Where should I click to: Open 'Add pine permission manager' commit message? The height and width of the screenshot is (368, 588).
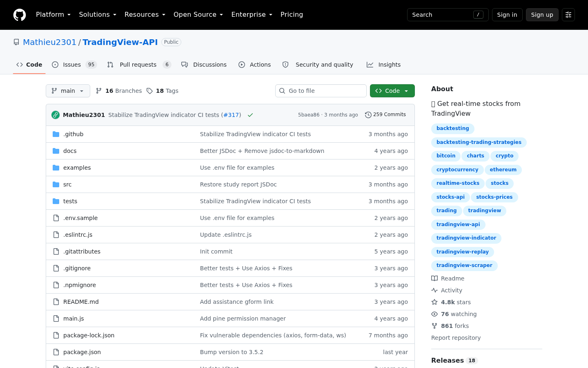(243, 319)
